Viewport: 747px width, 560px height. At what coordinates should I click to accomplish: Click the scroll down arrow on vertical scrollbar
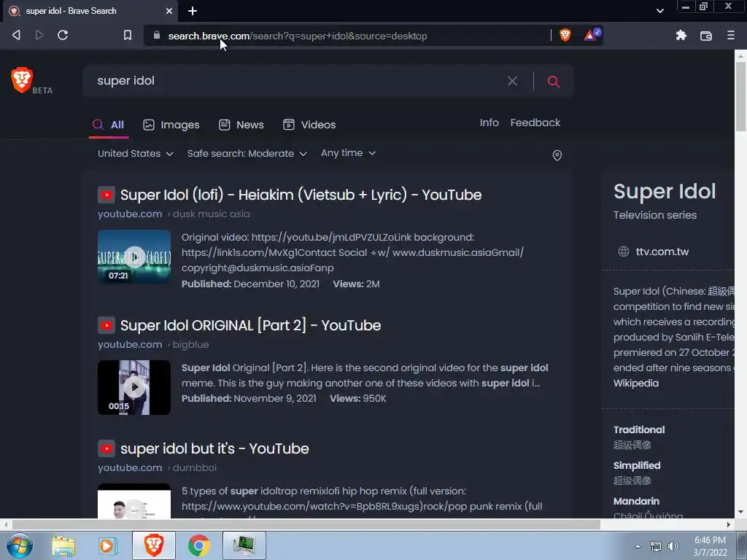point(741,512)
